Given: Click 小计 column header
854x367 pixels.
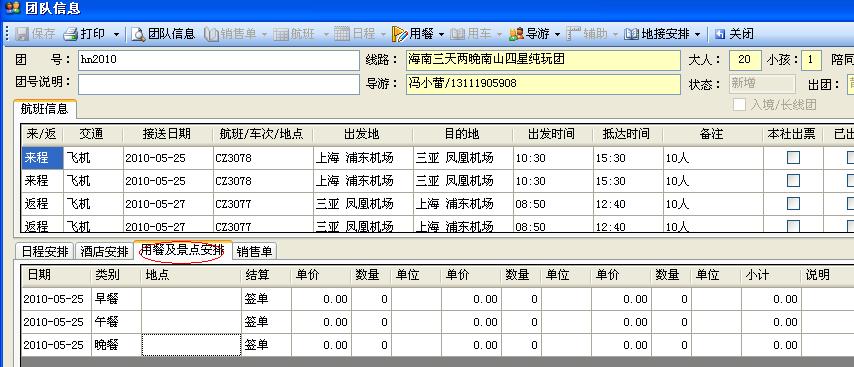Looking at the screenshot, I should click(x=770, y=276).
